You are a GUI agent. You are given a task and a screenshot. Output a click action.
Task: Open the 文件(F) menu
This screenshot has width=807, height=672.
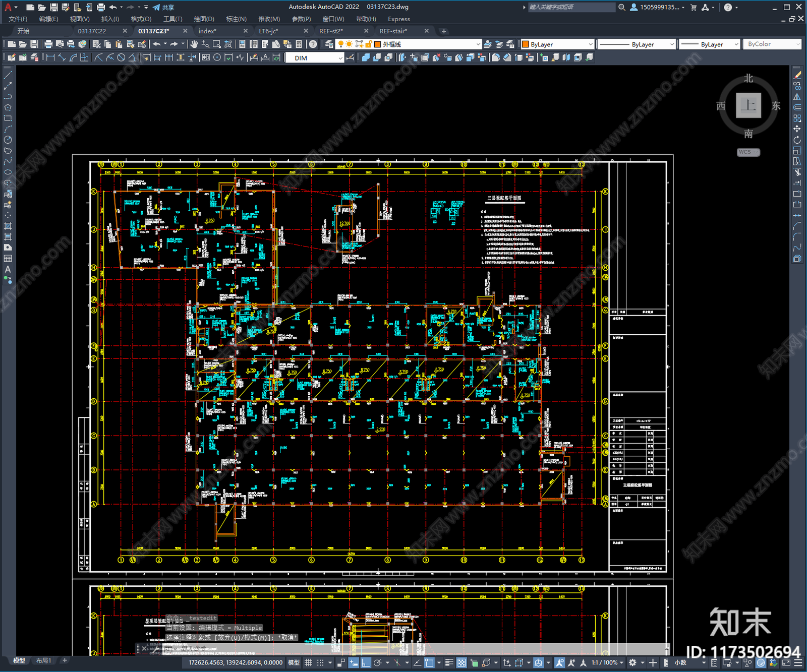tap(18, 19)
